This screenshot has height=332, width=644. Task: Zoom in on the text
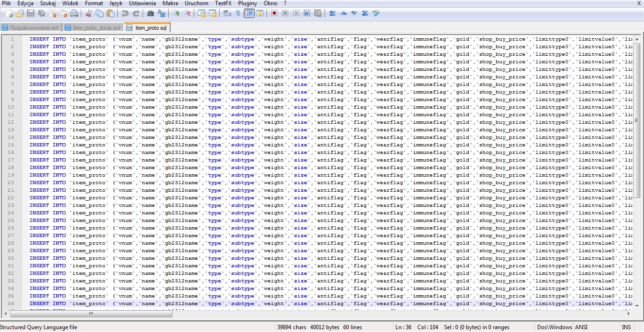176,13
